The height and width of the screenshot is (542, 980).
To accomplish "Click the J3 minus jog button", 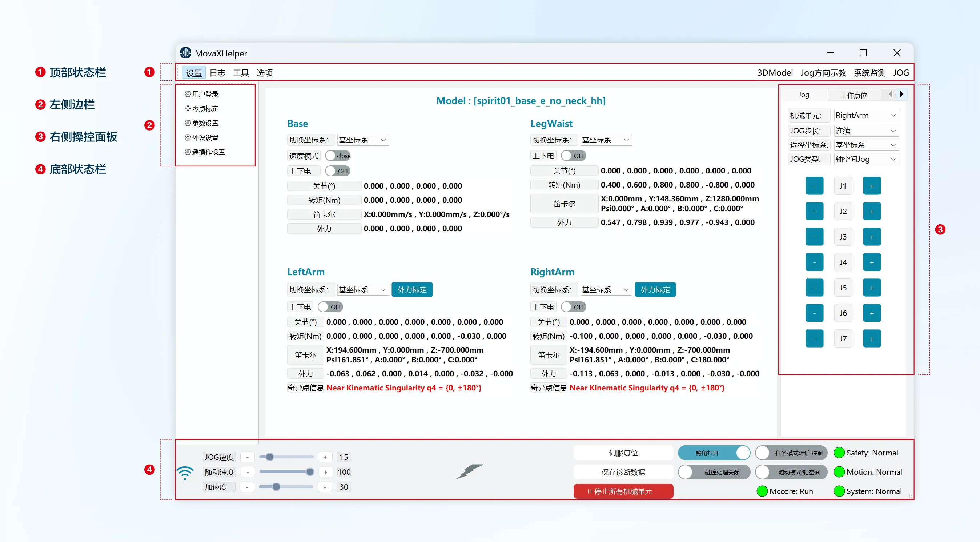I will tap(815, 237).
